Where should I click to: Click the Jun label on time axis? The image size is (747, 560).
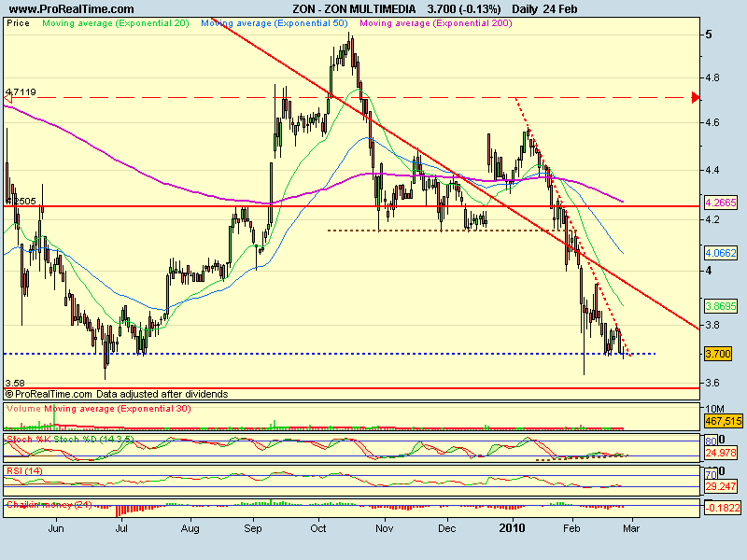click(56, 528)
